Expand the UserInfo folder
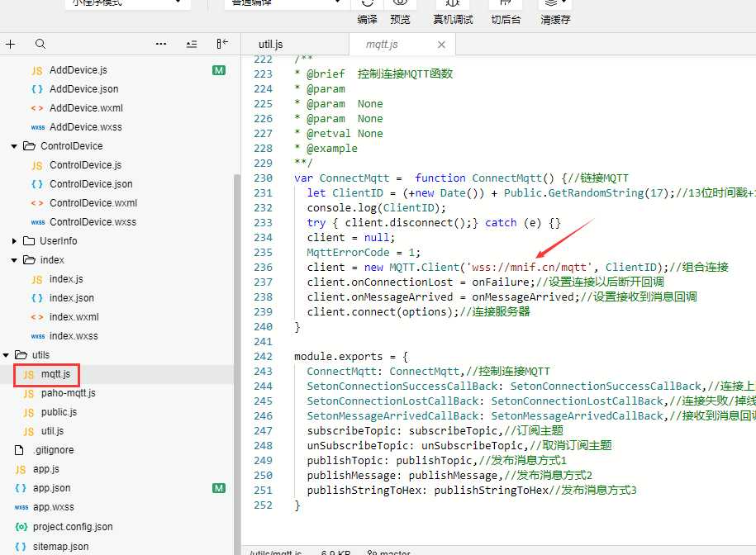Screen dimensions: 756x555 point(15,241)
